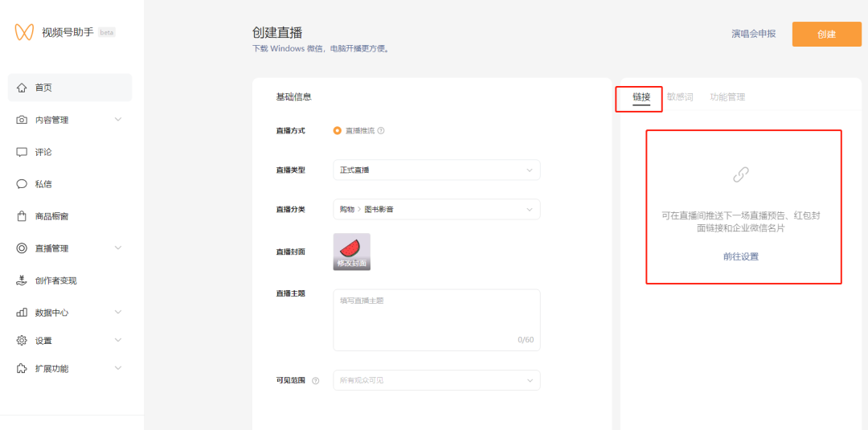This screenshot has height=430, width=868.
Task: Click the 填写直播主题 text area
Action: pos(436,320)
